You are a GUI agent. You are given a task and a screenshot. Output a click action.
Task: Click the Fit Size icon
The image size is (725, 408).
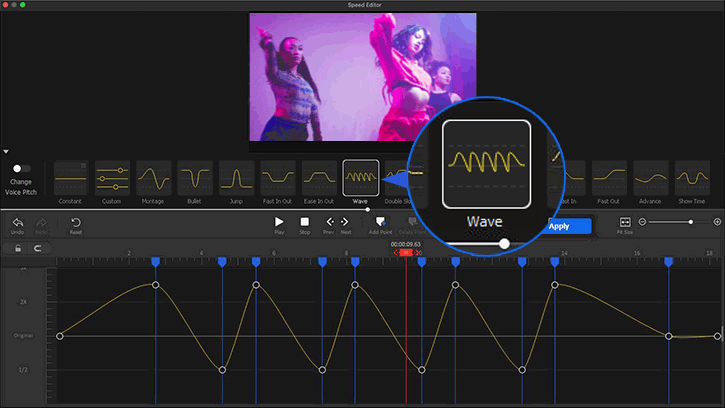625,222
